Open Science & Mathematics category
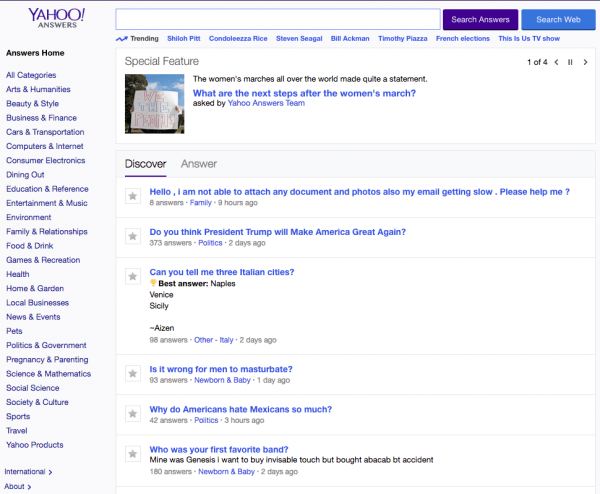 pyautogui.click(x=49, y=374)
